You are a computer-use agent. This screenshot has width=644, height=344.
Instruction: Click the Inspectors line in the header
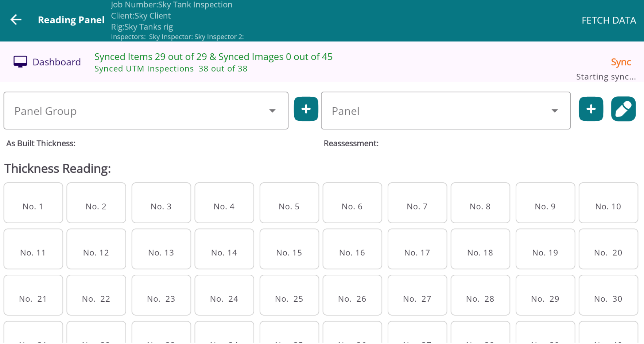point(177,36)
